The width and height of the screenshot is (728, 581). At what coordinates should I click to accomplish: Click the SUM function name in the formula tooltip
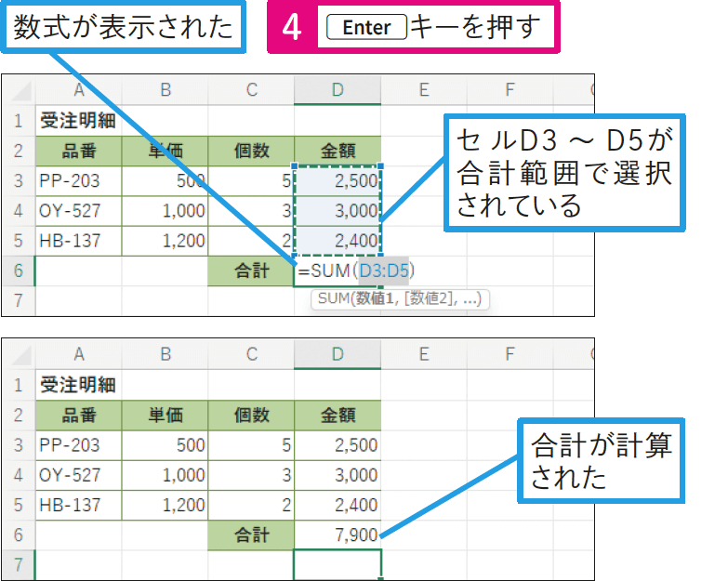click(x=334, y=298)
